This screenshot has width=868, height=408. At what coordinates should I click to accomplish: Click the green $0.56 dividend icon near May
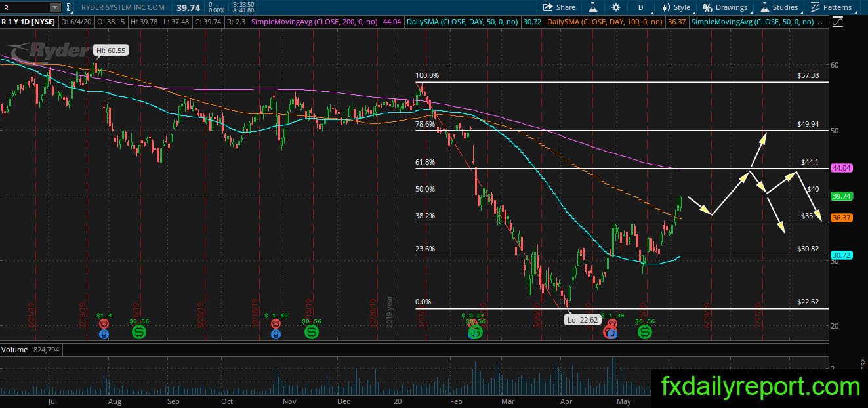click(645, 333)
